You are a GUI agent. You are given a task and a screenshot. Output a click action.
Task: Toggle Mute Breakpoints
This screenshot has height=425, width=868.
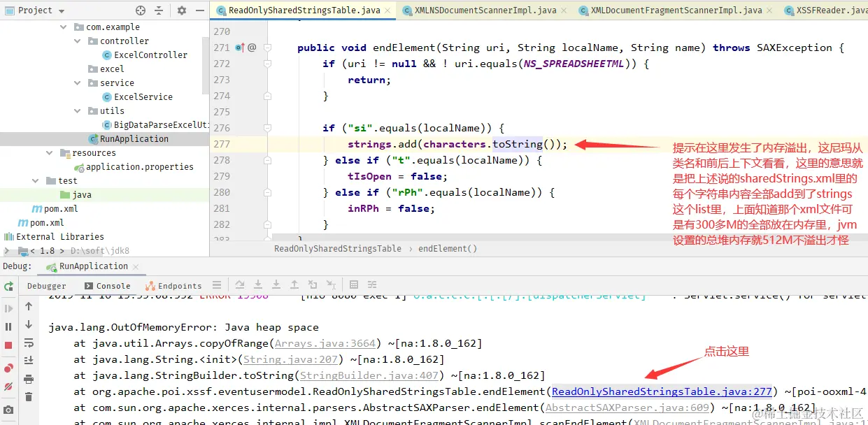tap(8, 386)
